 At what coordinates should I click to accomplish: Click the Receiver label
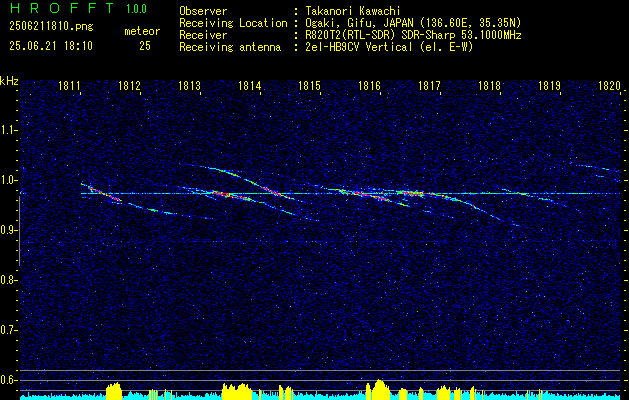203,35
